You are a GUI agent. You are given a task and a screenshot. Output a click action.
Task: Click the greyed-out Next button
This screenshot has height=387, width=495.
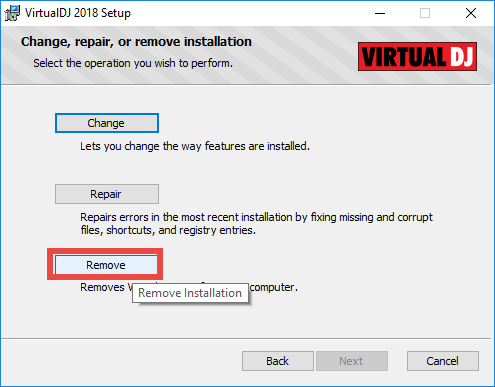click(x=352, y=361)
